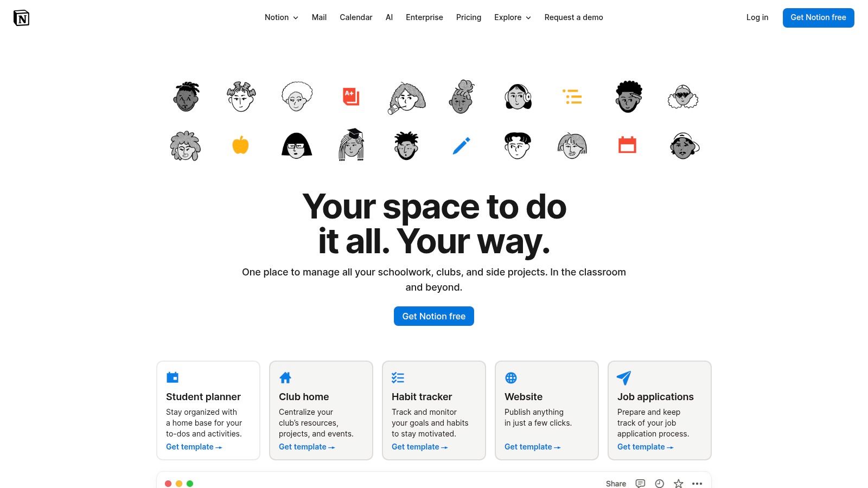Click the Job applications paper plane icon
Viewport: 868px width, 488px height.
[x=624, y=377]
